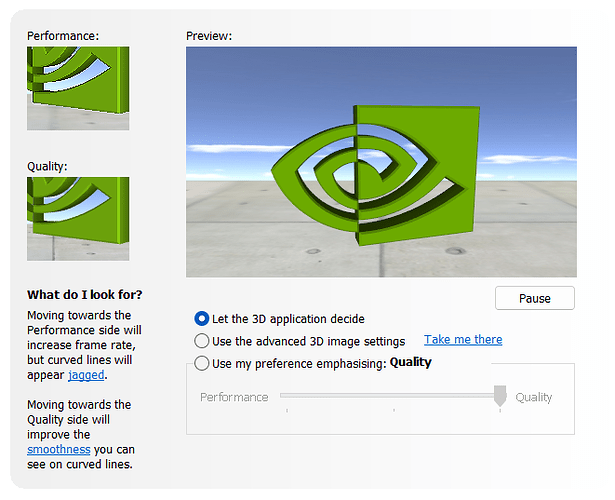Click the large NVIDIA logo preview image
The image size is (615, 500).
point(381,162)
